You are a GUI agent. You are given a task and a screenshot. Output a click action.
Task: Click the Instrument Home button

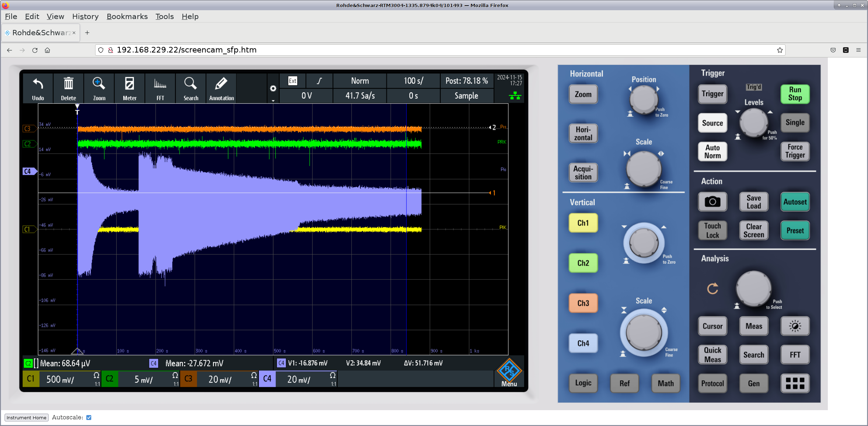pos(26,418)
